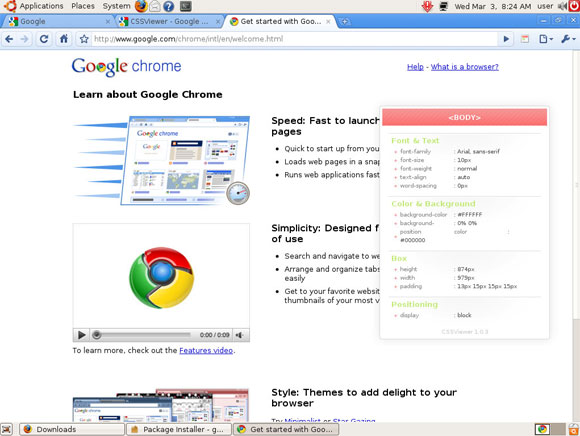Switch to Package Installer taskbar window
Image resolution: width=580 pixels, height=436 pixels.
[x=179, y=429]
